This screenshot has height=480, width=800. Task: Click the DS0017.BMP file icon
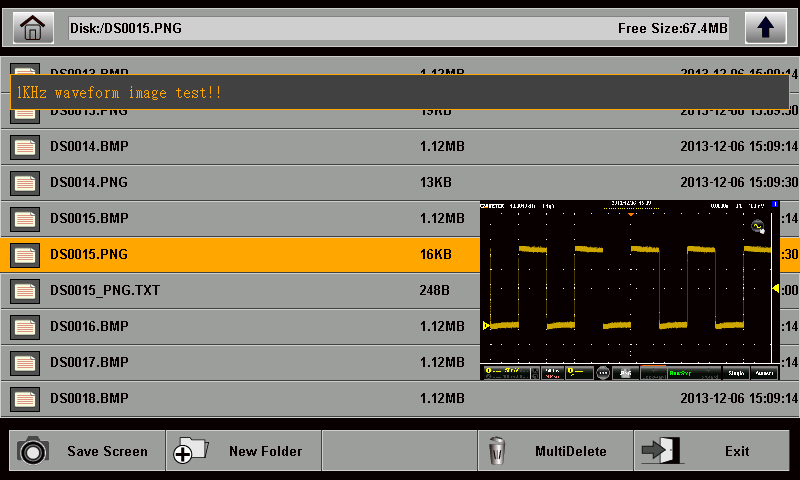point(25,363)
